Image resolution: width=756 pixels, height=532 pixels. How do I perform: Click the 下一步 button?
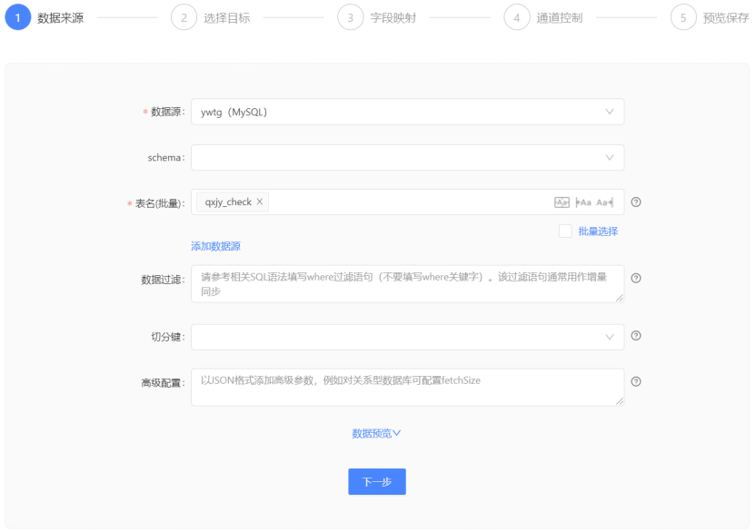pos(376,482)
